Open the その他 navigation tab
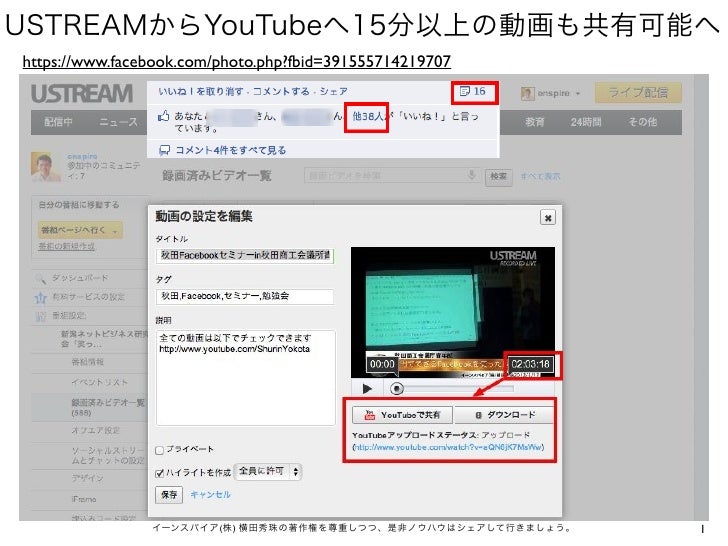The image size is (728, 546). 643,122
